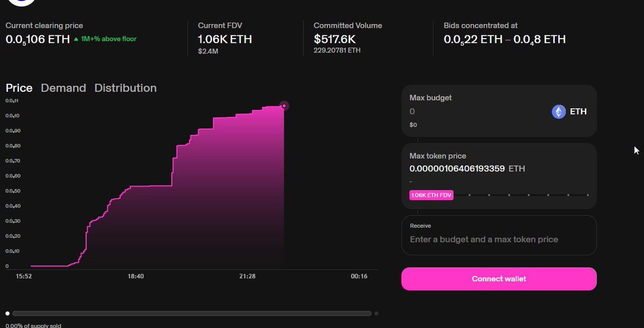Click the current price marker on chart
Screen dimensions: 644x328
[x=284, y=106]
